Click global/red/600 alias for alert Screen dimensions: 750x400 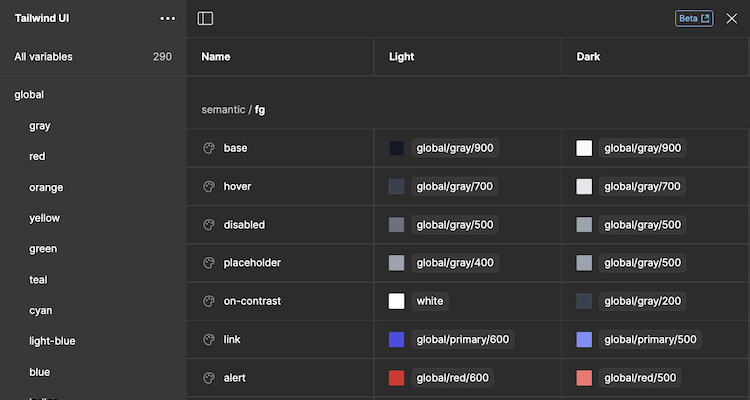(x=452, y=378)
